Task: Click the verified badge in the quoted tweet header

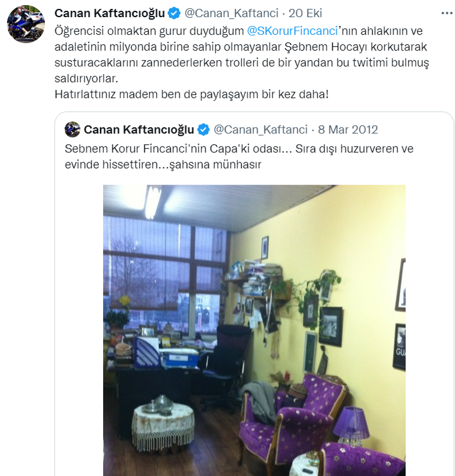Action: pos(204,130)
